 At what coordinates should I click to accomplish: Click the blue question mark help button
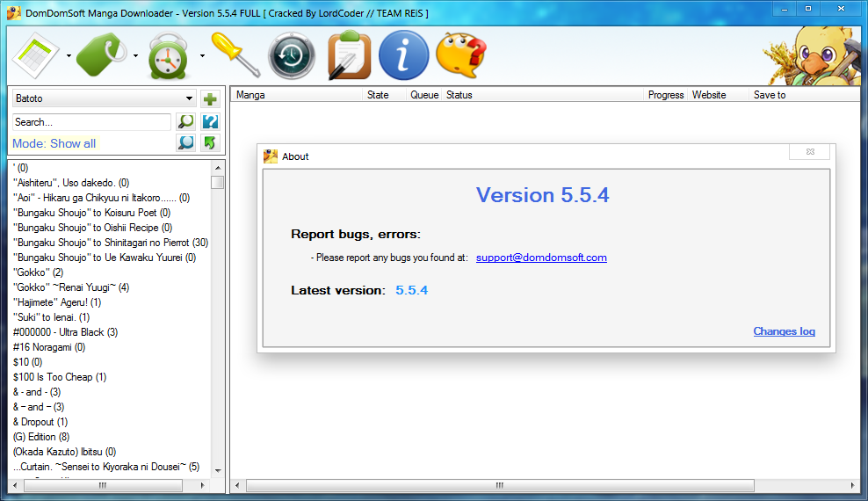tap(210, 121)
